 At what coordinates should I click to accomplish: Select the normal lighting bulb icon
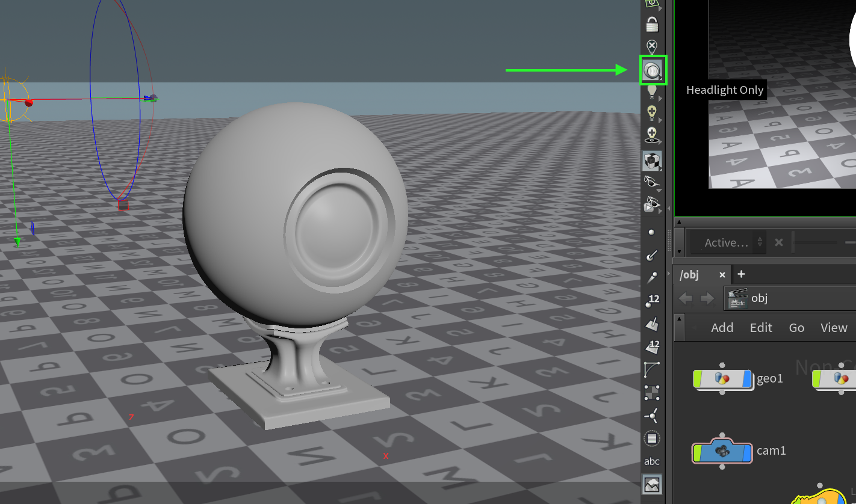pyautogui.click(x=652, y=91)
